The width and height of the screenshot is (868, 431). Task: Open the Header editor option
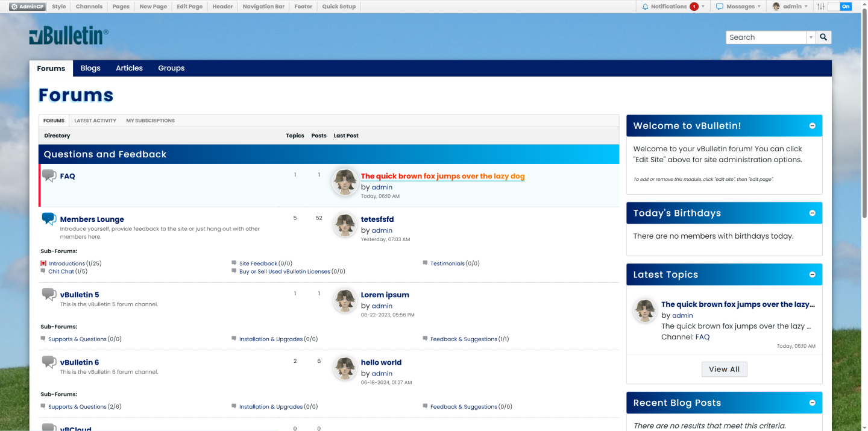click(223, 7)
